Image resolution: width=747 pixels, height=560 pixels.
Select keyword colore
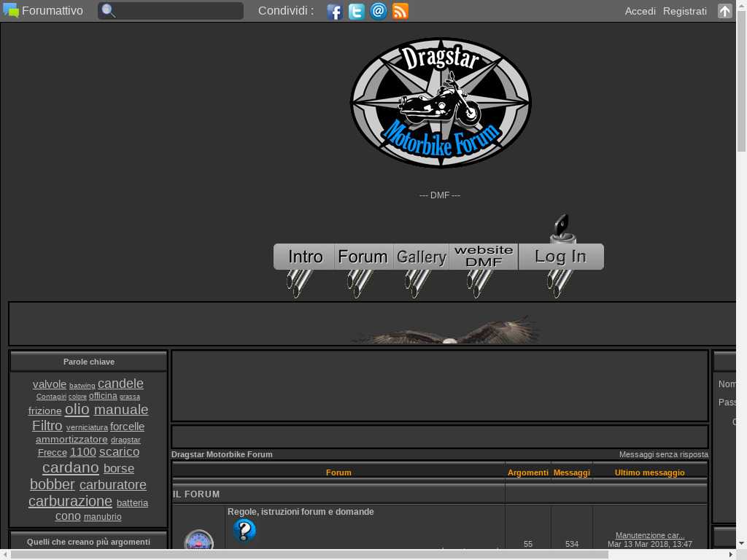tap(77, 397)
